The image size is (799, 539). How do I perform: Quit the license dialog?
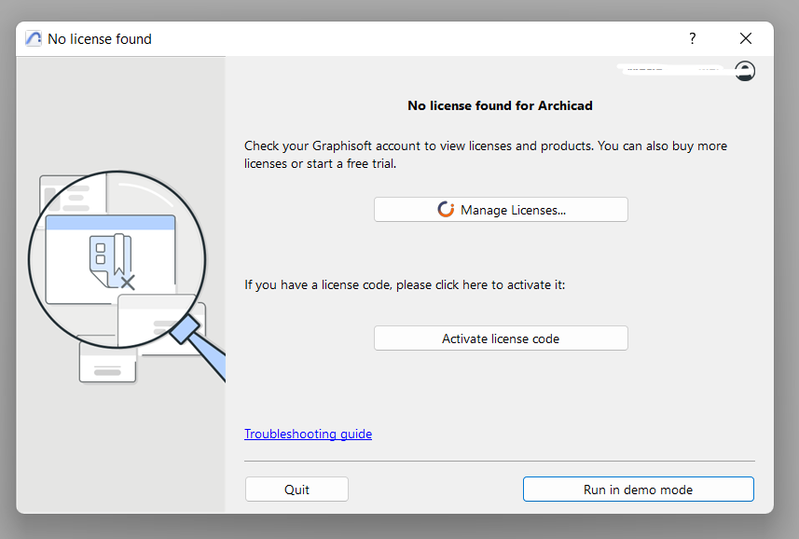(x=296, y=489)
